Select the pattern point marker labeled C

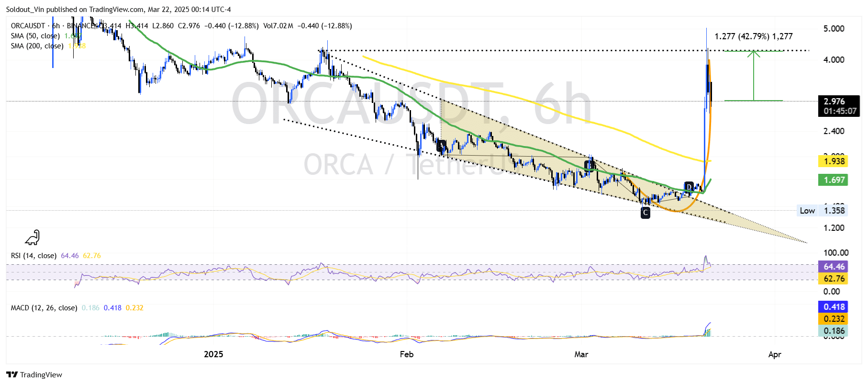pos(645,213)
